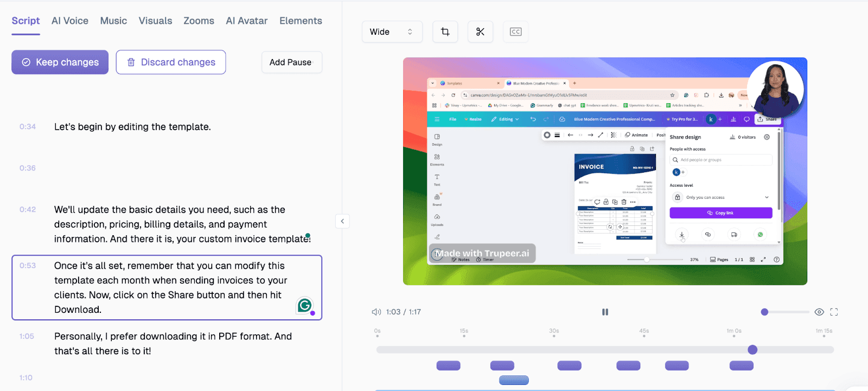
Task: Select the scissors trim tool
Action: click(480, 32)
